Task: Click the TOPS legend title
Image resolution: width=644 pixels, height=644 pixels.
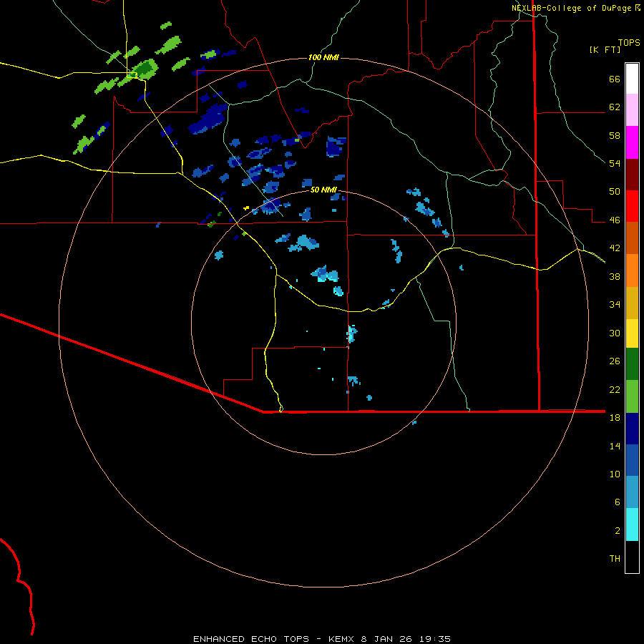Action: (629, 42)
